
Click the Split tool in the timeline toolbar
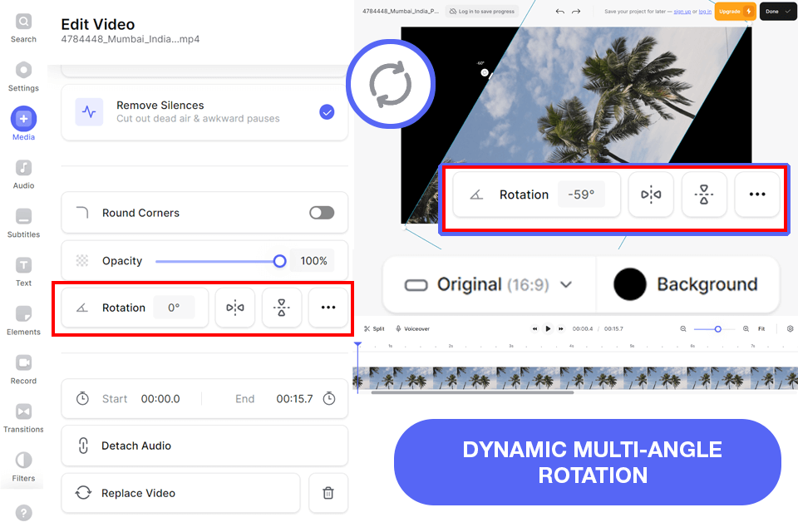click(x=374, y=329)
